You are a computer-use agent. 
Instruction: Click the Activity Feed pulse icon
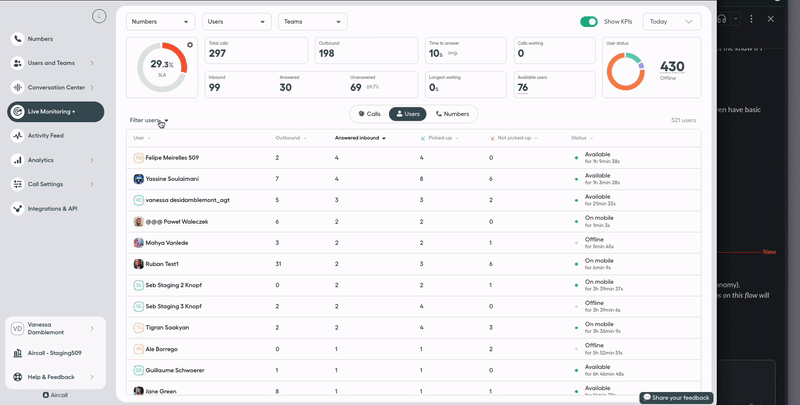coord(18,135)
